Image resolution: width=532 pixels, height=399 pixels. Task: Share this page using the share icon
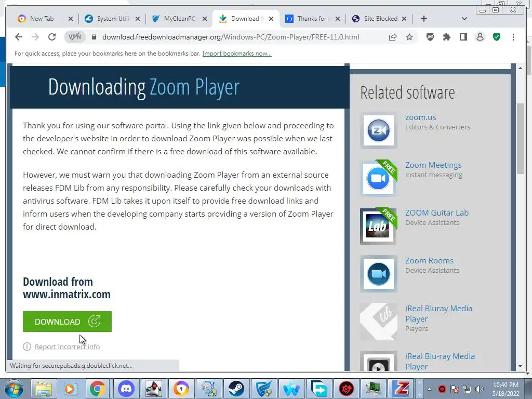point(393,37)
